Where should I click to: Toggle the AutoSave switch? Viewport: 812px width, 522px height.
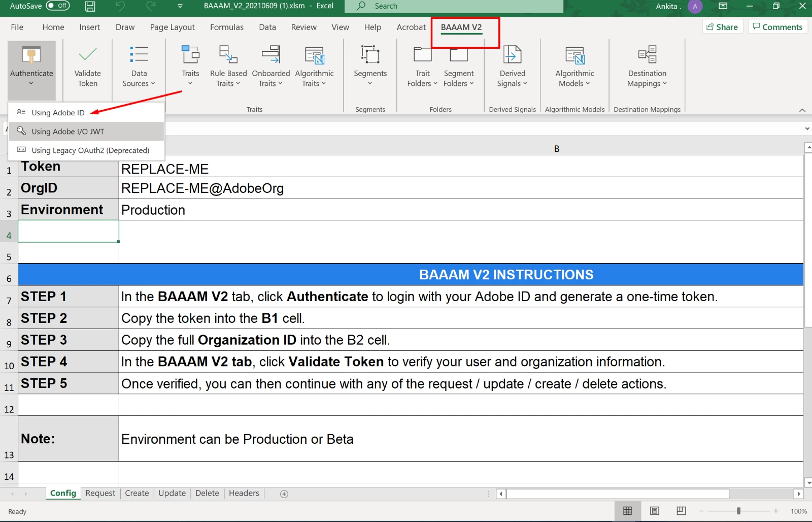(58, 6)
